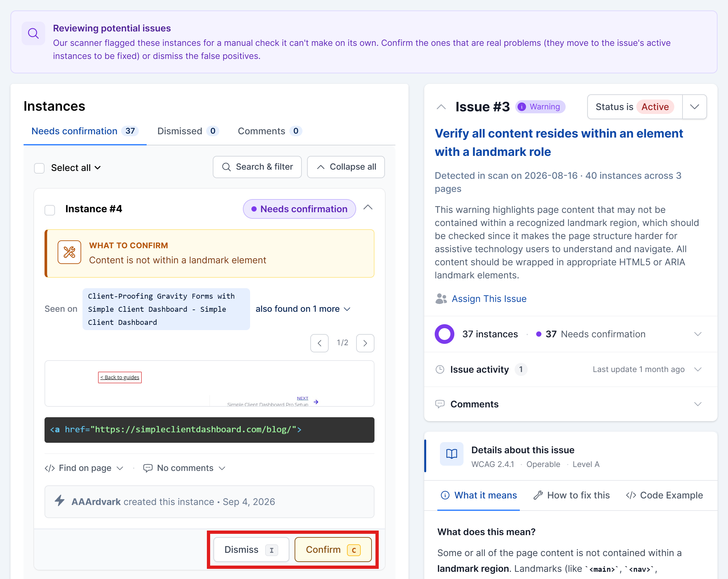Dismiss Instance #4
The width and height of the screenshot is (728, 579).
251,550
